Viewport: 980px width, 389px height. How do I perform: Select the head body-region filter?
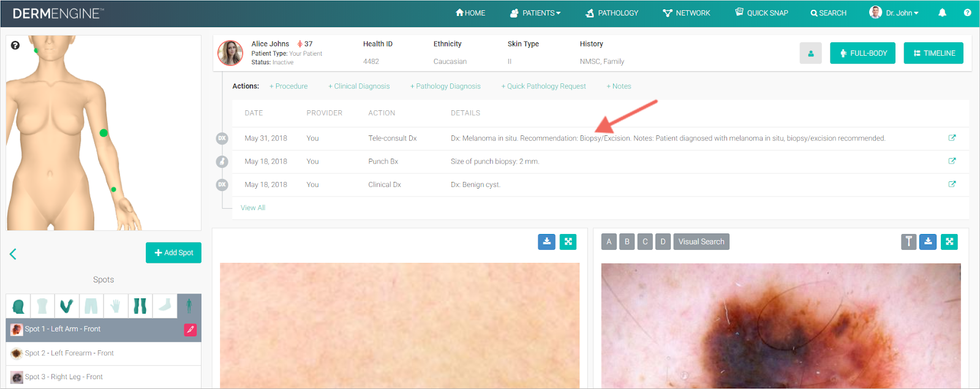[x=18, y=306]
